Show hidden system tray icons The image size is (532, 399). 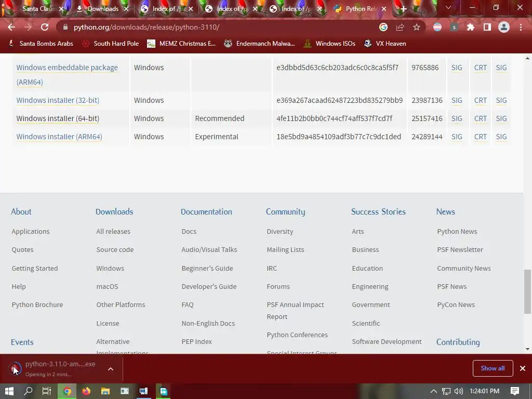[x=434, y=391]
